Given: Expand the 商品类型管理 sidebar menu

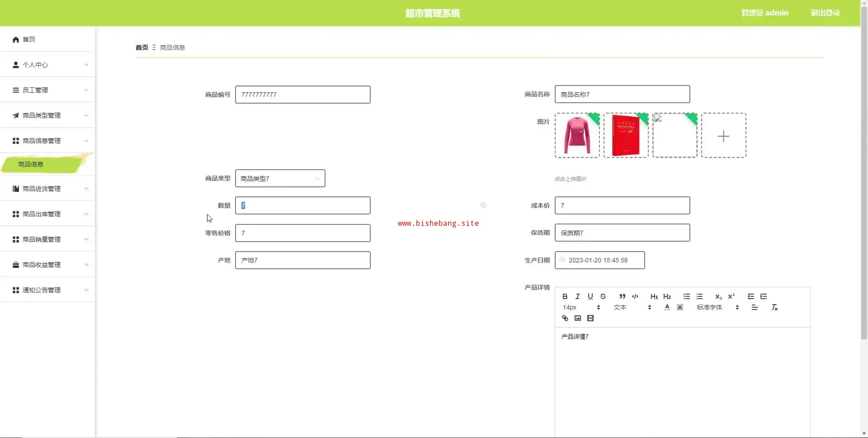Looking at the screenshot, I should (x=47, y=115).
